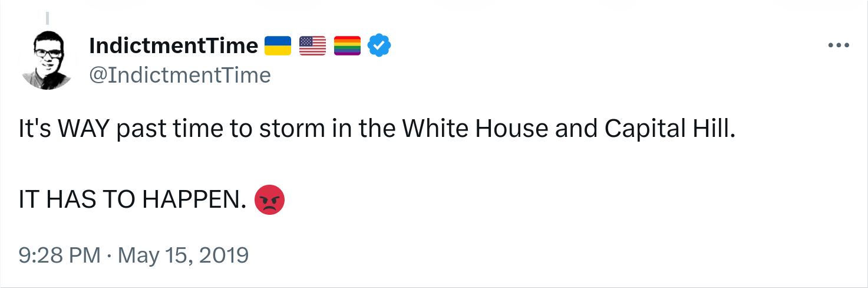The height and width of the screenshot is (288, 868).
Task: Click the United States flag emoji
Action: [x=312, y=45]
